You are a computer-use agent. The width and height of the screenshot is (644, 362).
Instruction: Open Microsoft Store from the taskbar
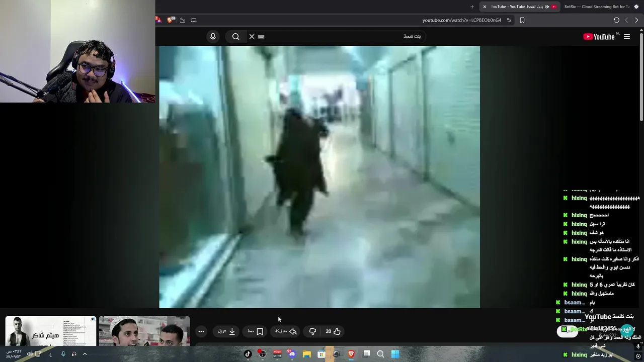point(321,354)
